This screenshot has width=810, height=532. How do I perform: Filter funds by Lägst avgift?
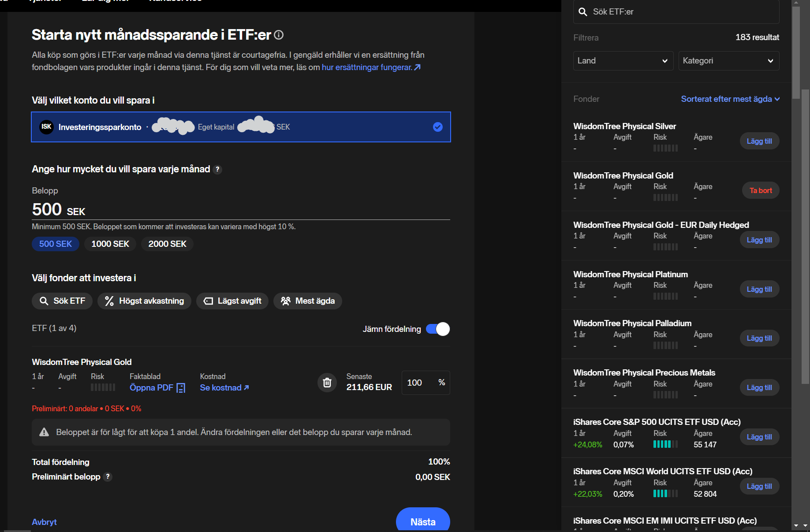coord(232,301)
